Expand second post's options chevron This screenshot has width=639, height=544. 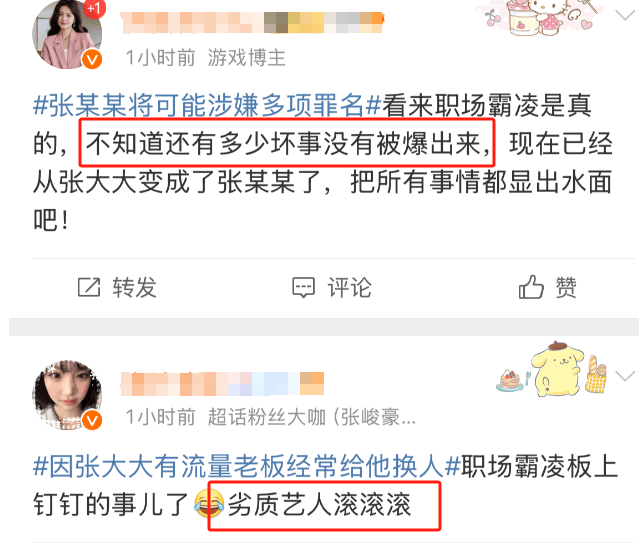[x=625, y=376]
